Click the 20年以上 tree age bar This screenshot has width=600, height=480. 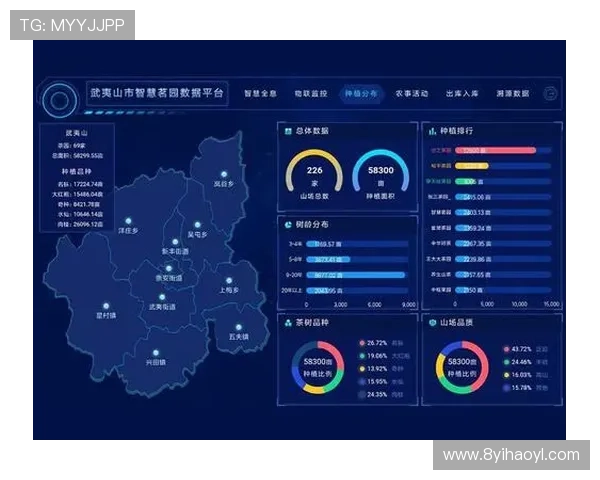319,291
